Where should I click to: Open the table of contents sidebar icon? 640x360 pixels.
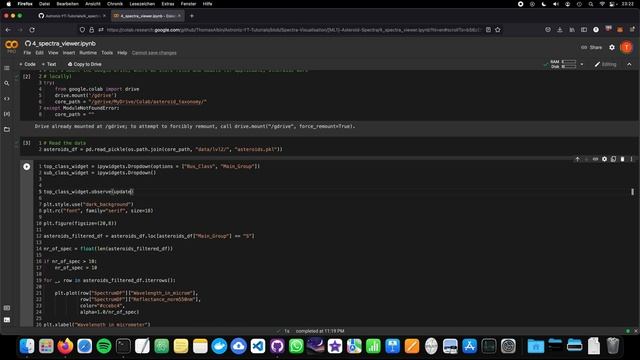pos(7,68)
